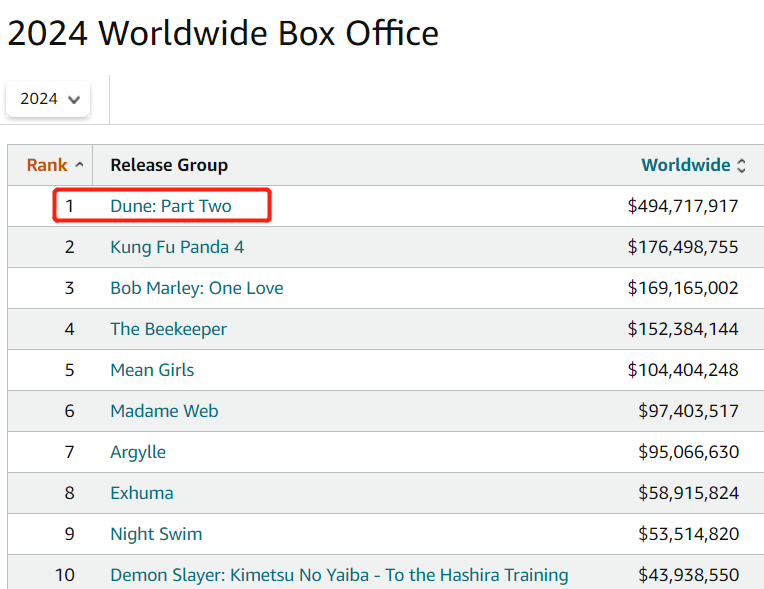This screenshot has height=589, width=764.
Task: Click the $494,717,917 worldwide gross cell
Action: click(x=683, y=206)
